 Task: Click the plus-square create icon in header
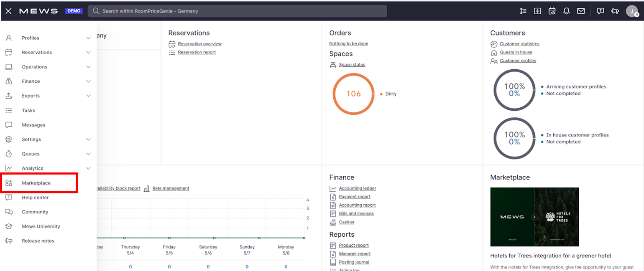point(537,11)
